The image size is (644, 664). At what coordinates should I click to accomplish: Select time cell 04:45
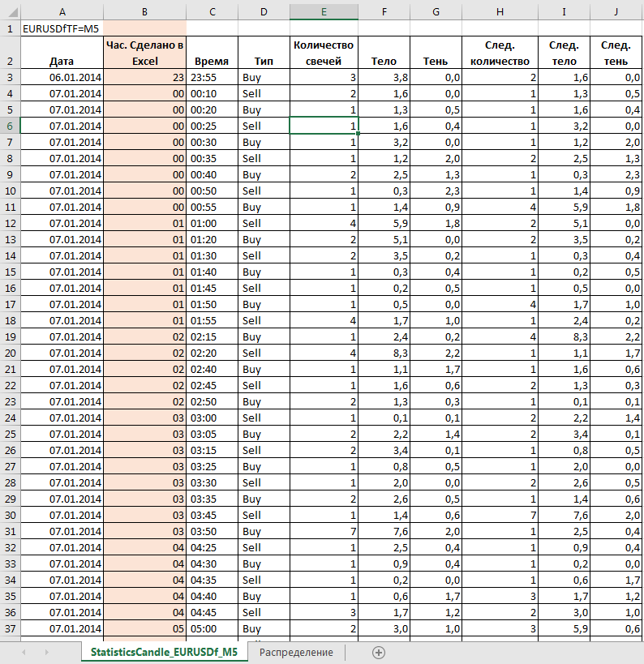click(x=213, y=612)
